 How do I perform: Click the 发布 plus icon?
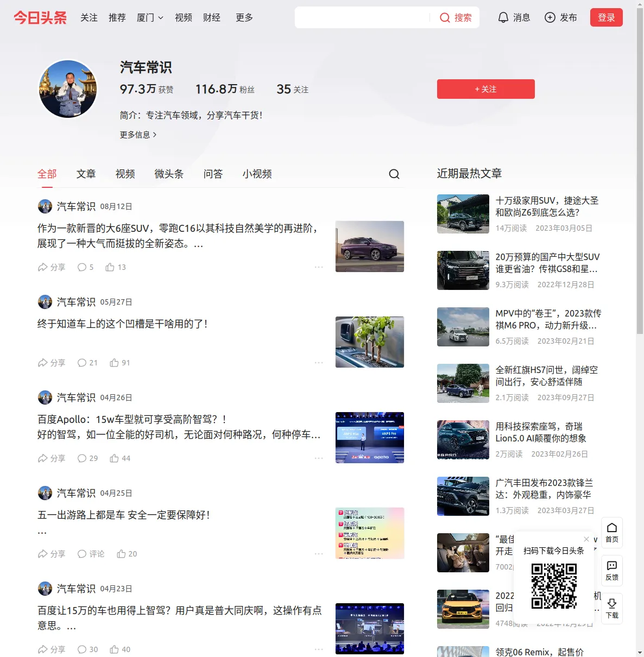tap(550, 18)
